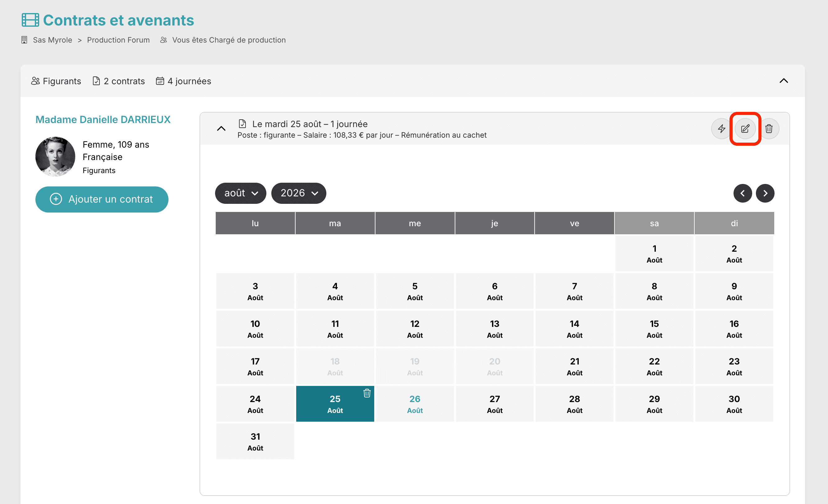The height and width of the screenshot is (504, 828).
Task: Go to the previous month
Action: (x=742, y=193)
